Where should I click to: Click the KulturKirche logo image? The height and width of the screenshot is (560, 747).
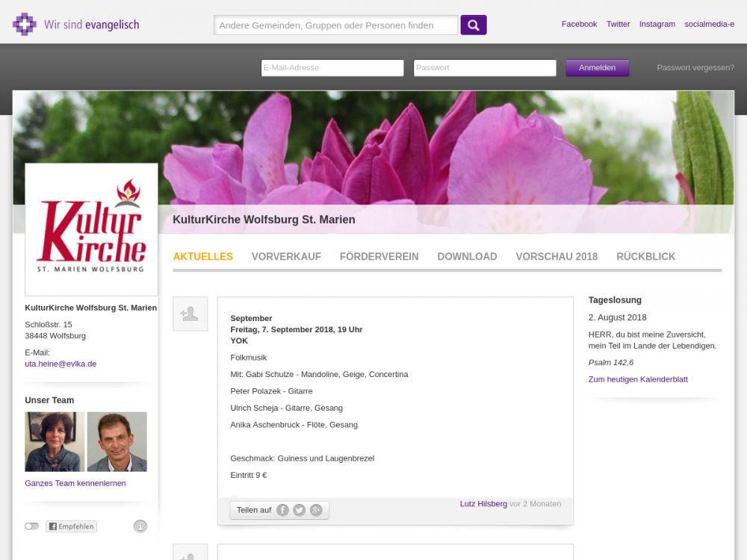pos(91,229)
